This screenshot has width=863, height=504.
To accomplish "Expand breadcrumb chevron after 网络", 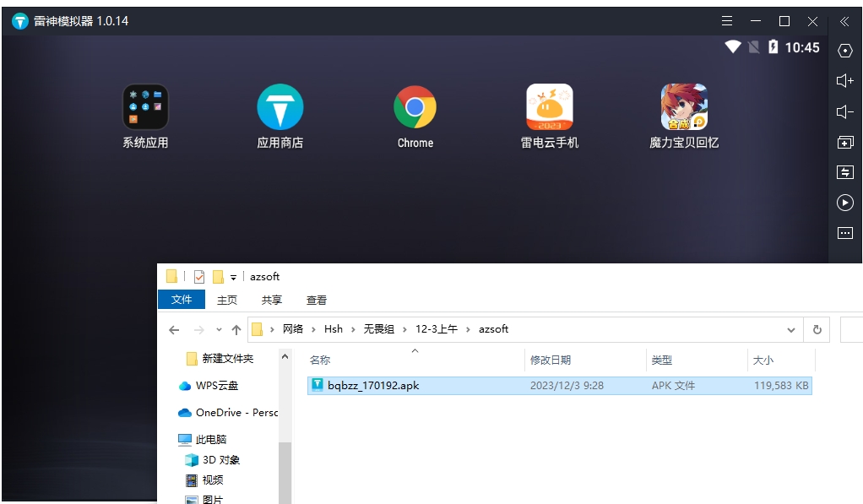I will pos(314,329).
